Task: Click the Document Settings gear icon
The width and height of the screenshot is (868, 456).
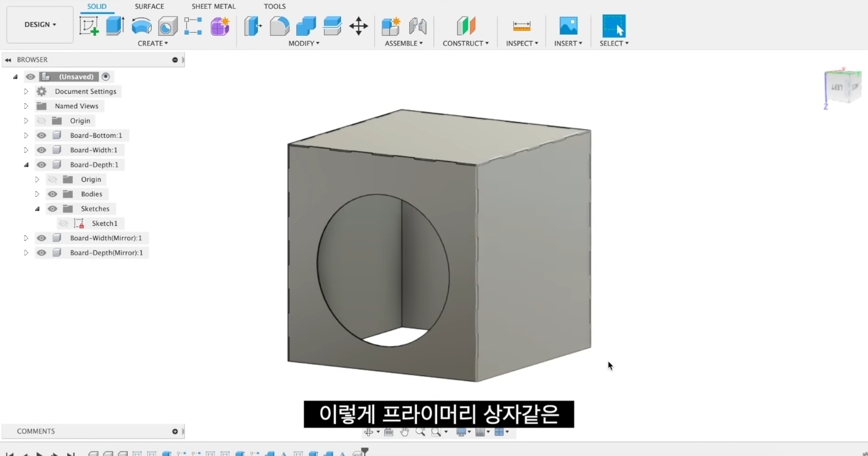Action: tap(42, 91)
